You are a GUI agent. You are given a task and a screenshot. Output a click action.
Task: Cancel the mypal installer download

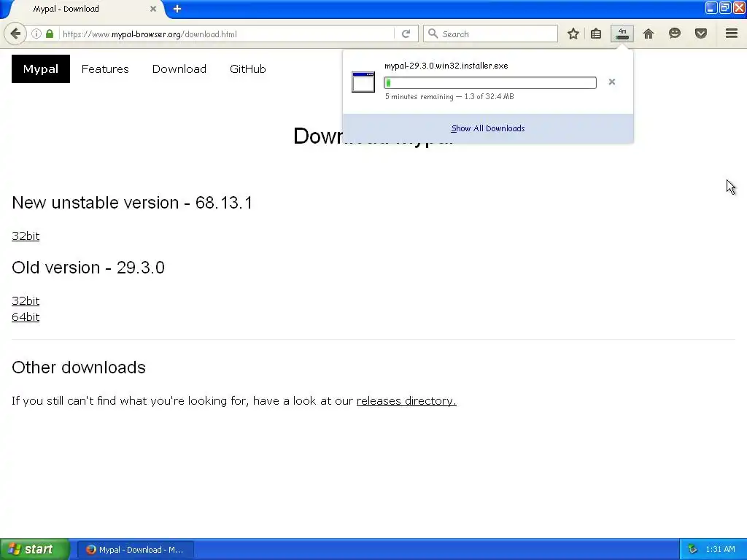[x=612, y=82]
